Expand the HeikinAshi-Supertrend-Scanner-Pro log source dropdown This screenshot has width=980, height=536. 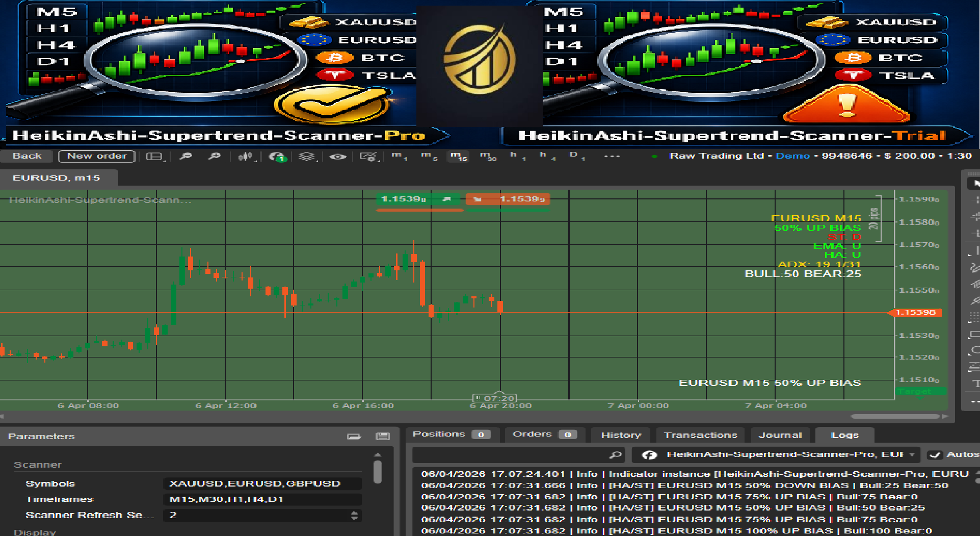(x=912, y=454)
